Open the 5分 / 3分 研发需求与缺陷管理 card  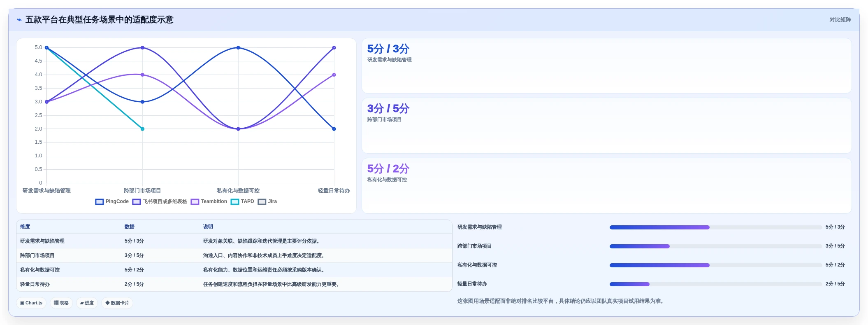click(x=606, y=66)
